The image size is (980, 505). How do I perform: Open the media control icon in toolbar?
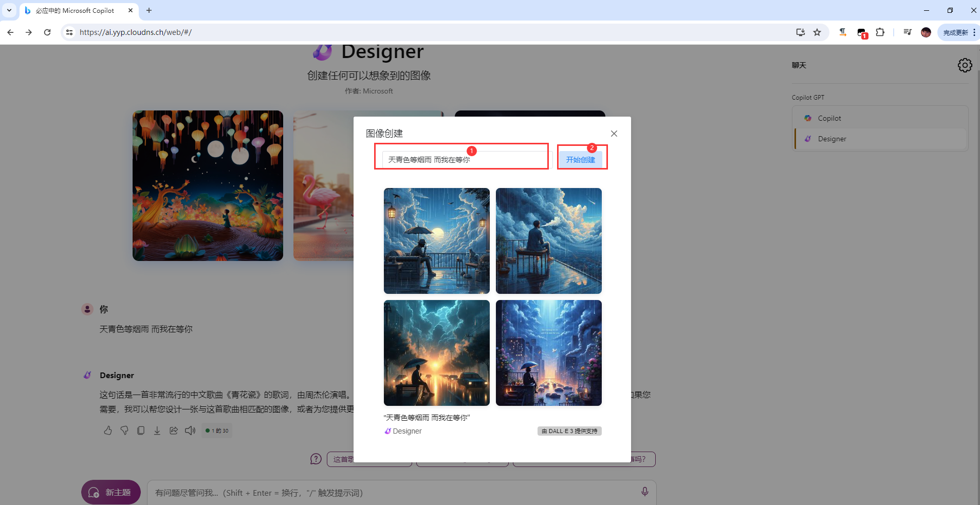pos(908,32)
